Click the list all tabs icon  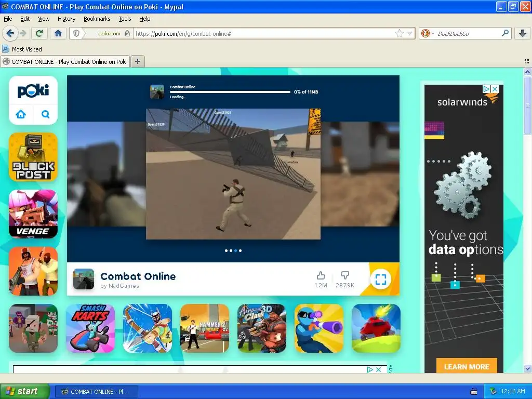point(527,61)
